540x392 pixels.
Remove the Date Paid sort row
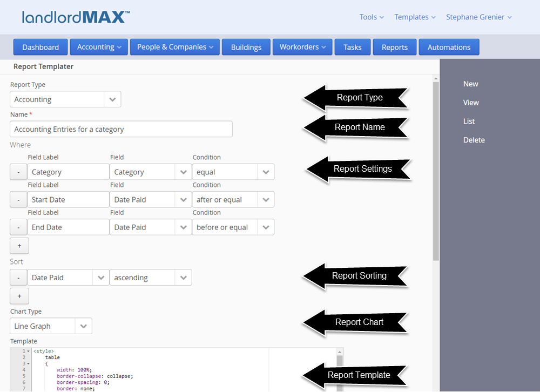[18, 278]
